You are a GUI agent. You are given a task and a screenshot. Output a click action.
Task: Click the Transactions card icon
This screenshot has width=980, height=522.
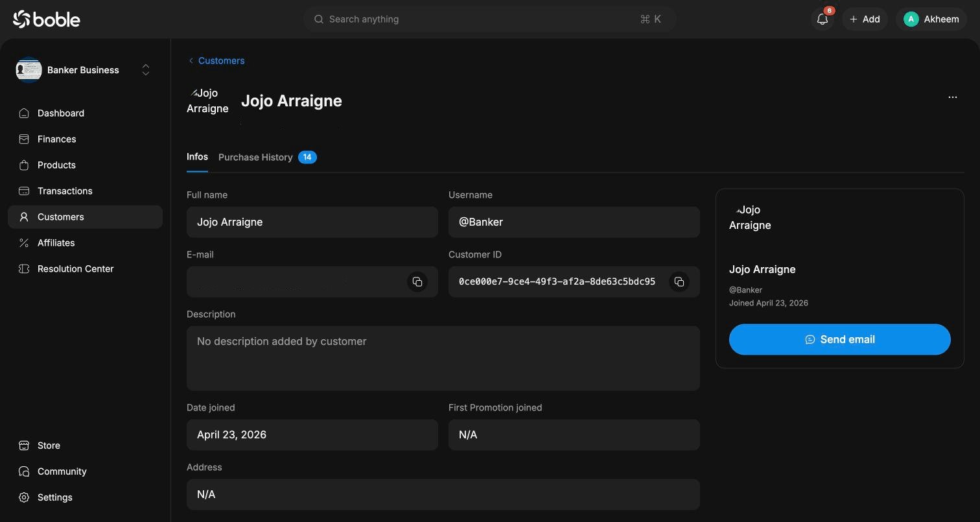[24, 191]
